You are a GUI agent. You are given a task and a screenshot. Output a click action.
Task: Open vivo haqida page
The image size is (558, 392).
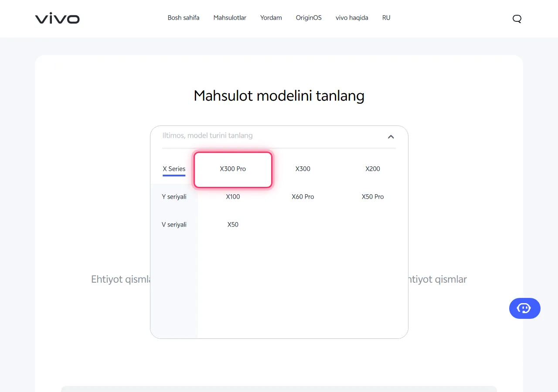(352, 18)
